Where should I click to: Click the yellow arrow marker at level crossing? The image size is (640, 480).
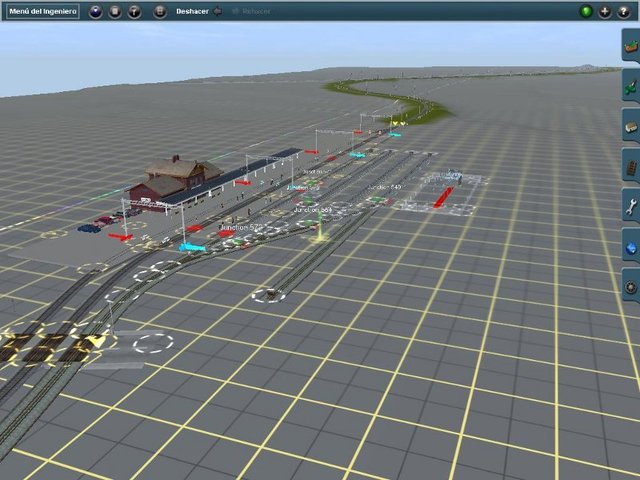tap(96, 344)
